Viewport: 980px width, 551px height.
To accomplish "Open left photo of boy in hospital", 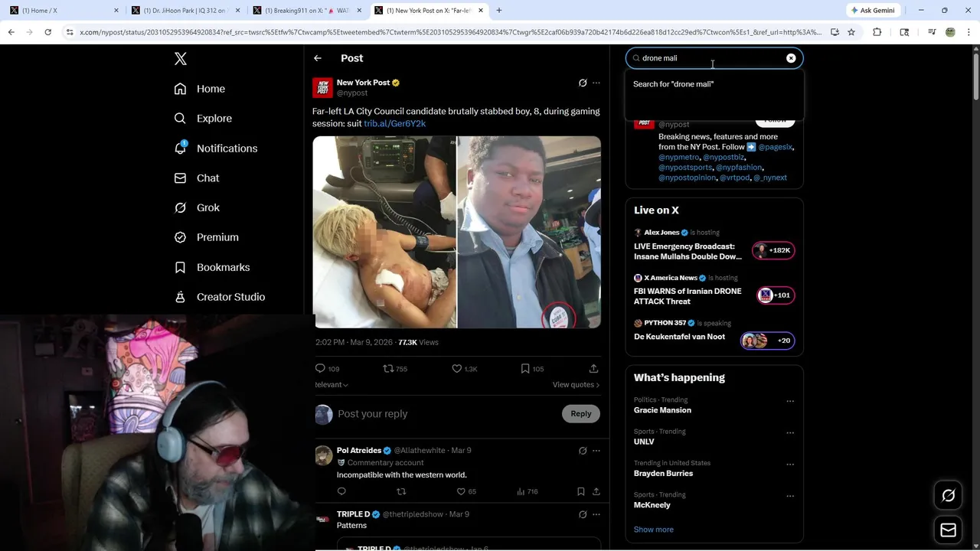I will tap(384, 232).
